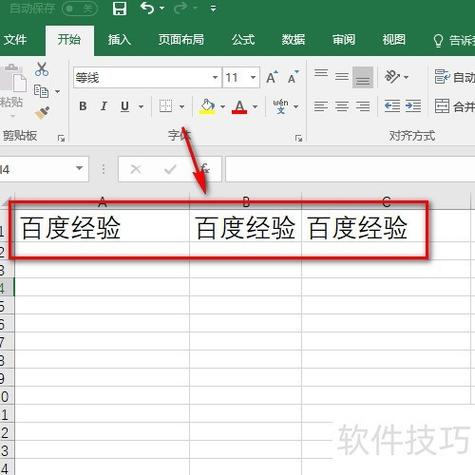Click the wrap text 自动 button

(x=455, y=77)
